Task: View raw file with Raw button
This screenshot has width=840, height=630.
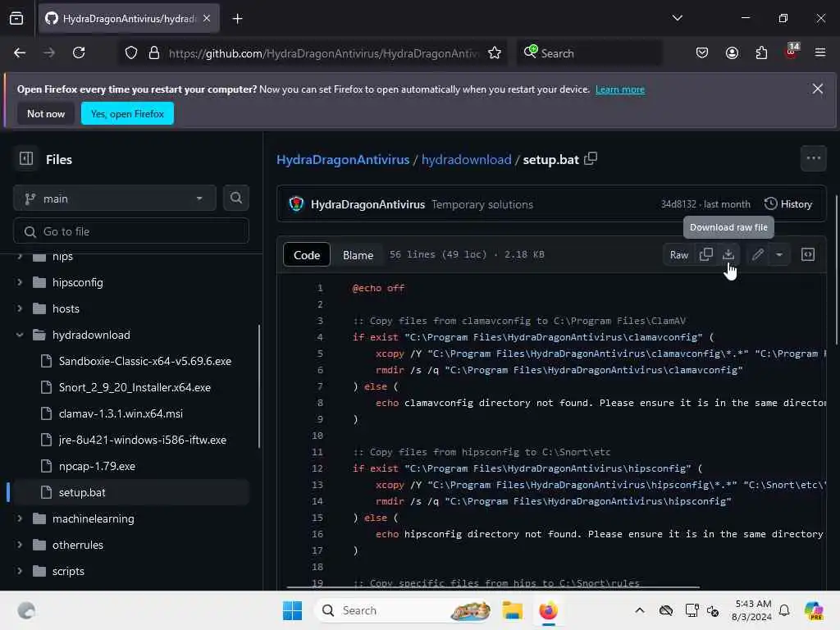Action: (678, 255)
